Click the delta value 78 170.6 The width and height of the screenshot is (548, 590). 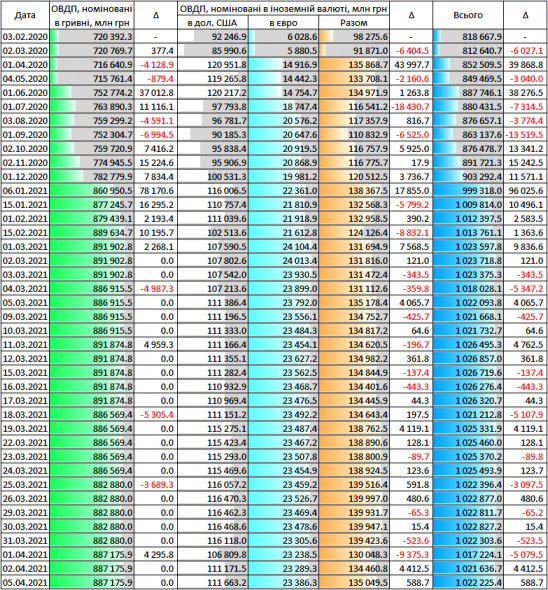tap(156, 191)
